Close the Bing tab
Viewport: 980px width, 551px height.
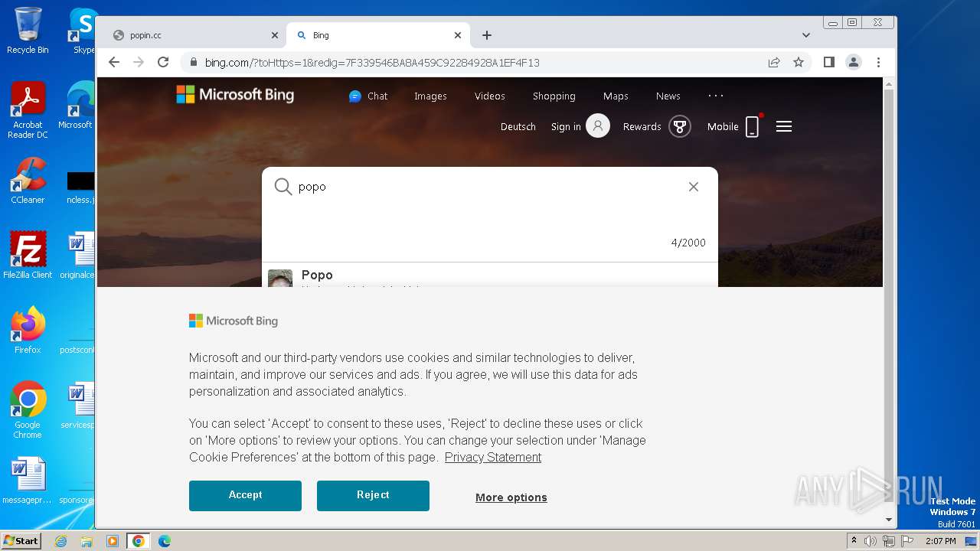458,35
